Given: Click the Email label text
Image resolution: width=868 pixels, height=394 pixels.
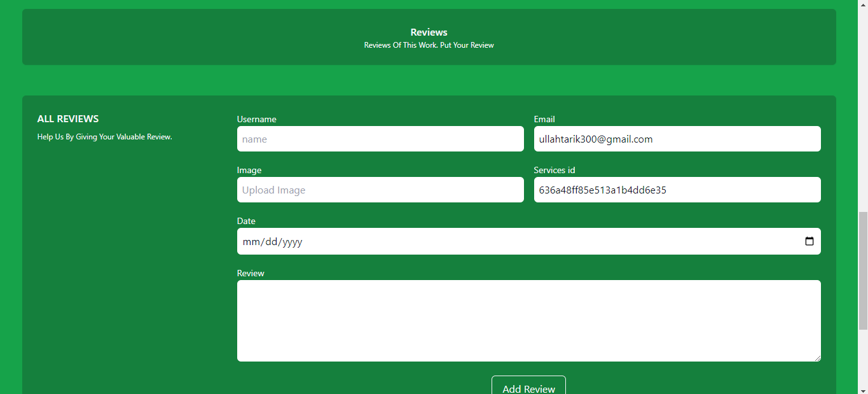Looking at the screenshot, I should pyautogui.click(x=544, y=119).
